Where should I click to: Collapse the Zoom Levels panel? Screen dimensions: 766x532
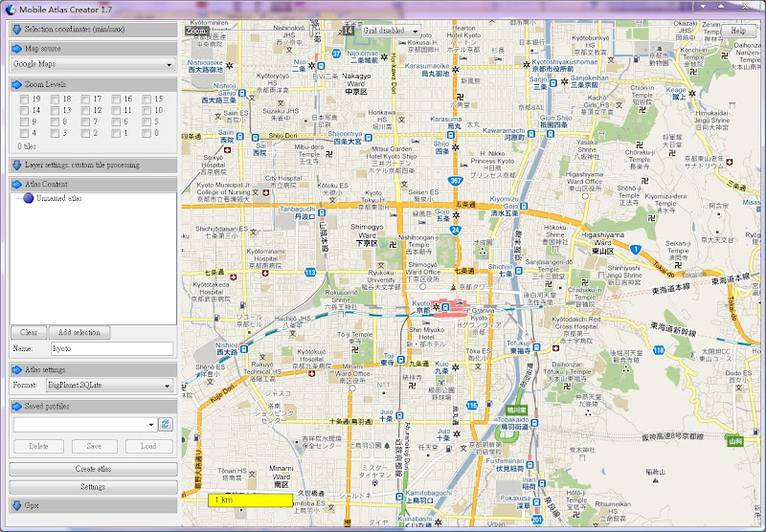click(93, 84)
